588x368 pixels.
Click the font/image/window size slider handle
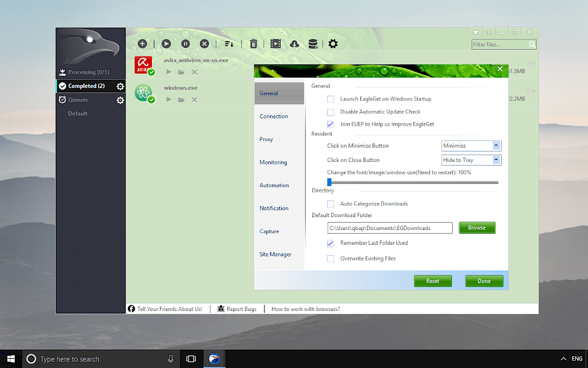coord(330,182)
